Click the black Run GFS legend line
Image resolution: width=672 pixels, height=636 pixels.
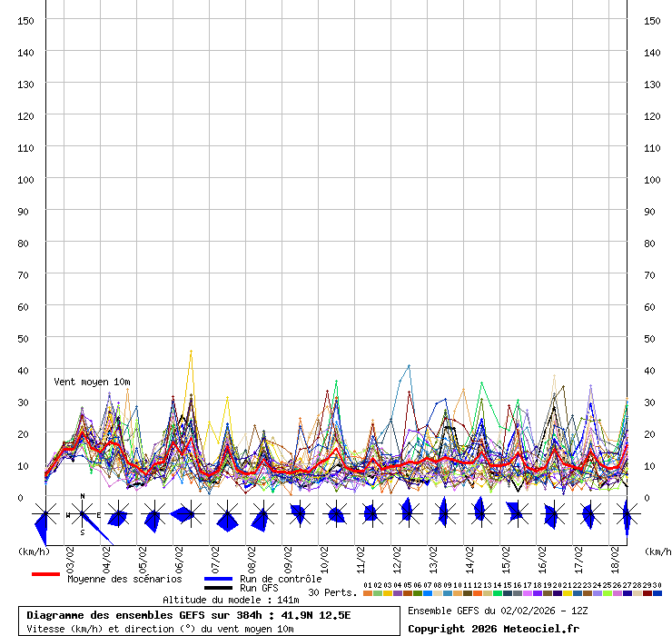pyautogui.click(x=218, y=589)
